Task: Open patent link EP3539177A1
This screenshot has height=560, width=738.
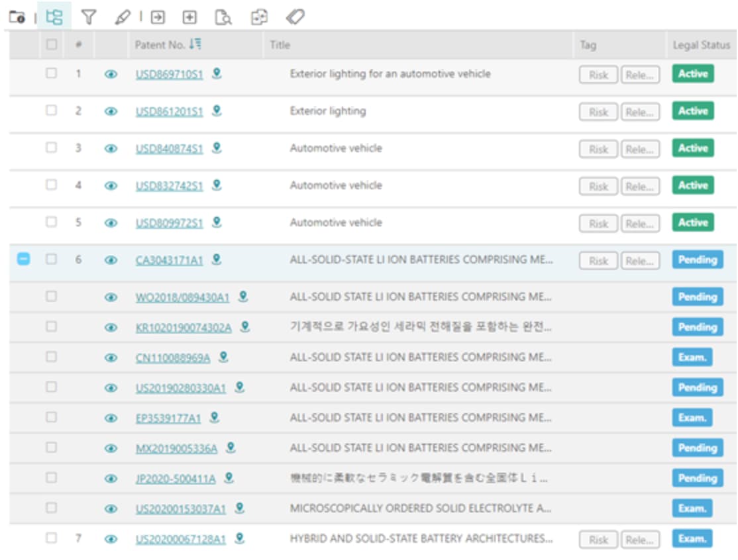Action: click(168, 418)
